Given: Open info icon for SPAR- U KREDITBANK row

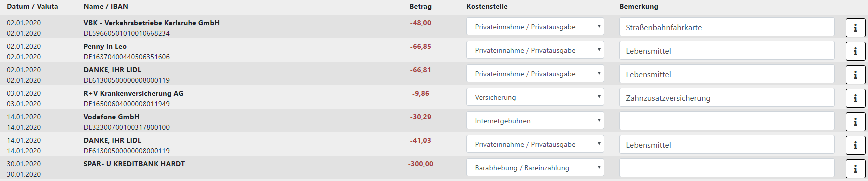Looking at the screenshot, I should pyautogui.click(x=855, y=169).
